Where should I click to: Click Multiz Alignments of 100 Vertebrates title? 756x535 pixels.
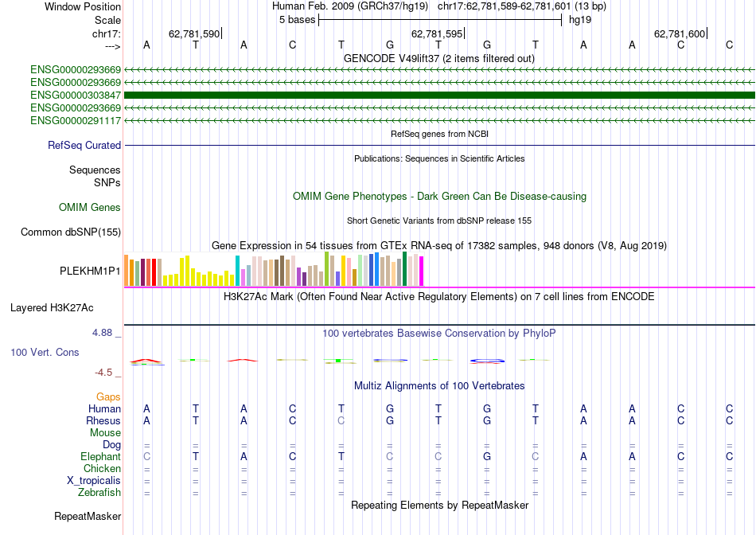tap(439, 386)
